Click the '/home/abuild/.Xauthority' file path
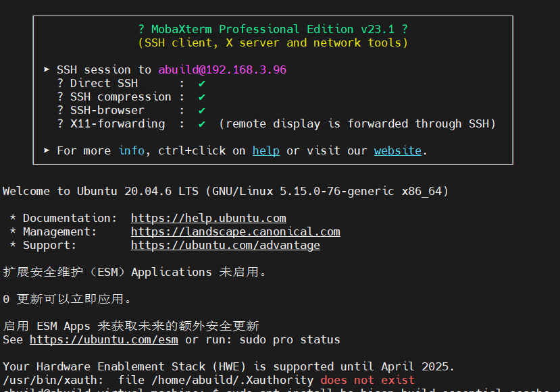This screenshot has height=392, width=560. pos(232,381)
